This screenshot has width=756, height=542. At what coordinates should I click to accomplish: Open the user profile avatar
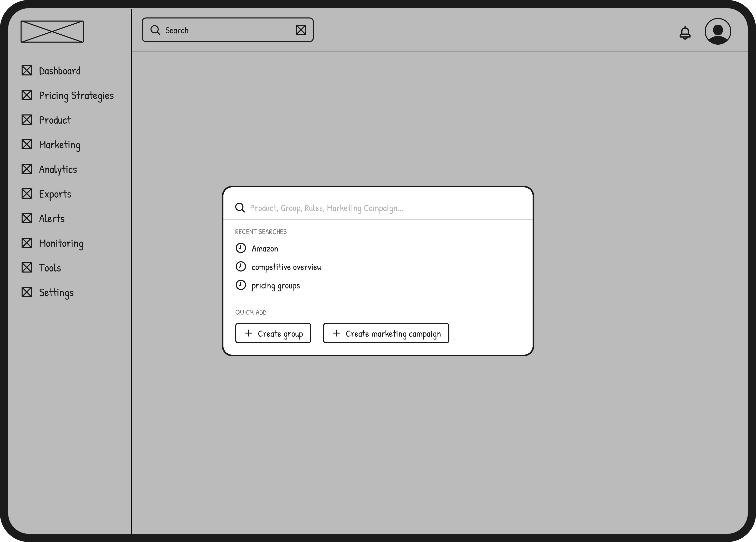(718, 31)
